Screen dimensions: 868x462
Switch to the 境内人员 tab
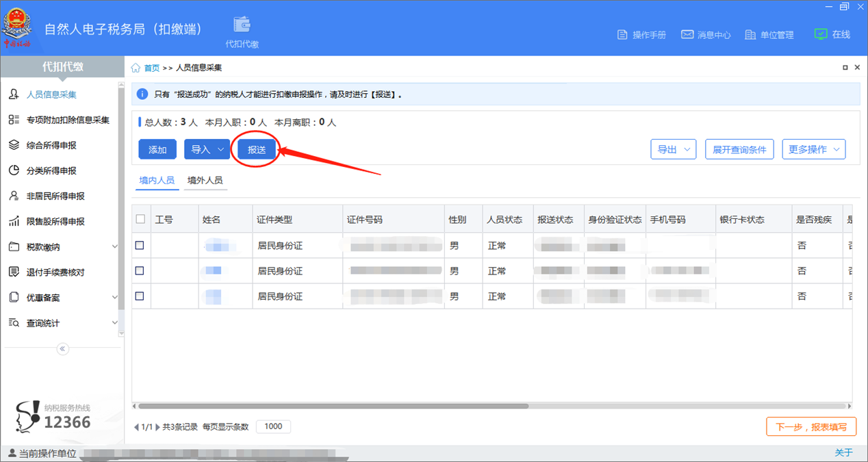point(157,180)
